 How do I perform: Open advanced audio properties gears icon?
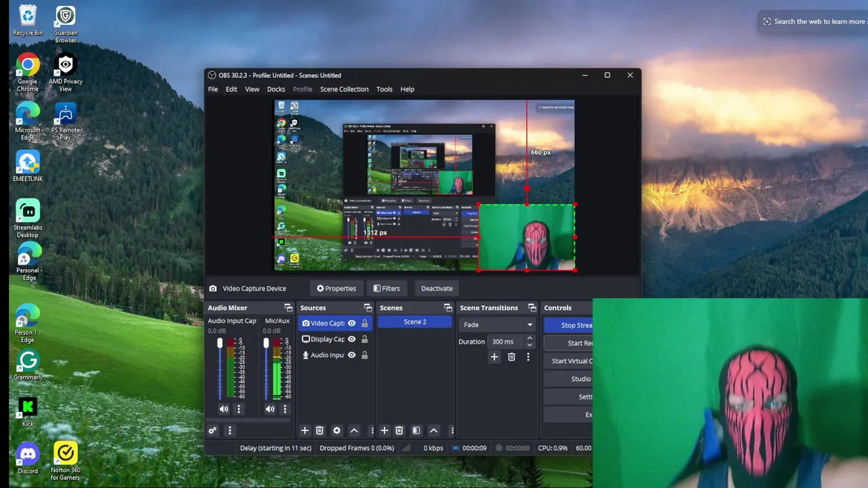click(x=212, y=430)
